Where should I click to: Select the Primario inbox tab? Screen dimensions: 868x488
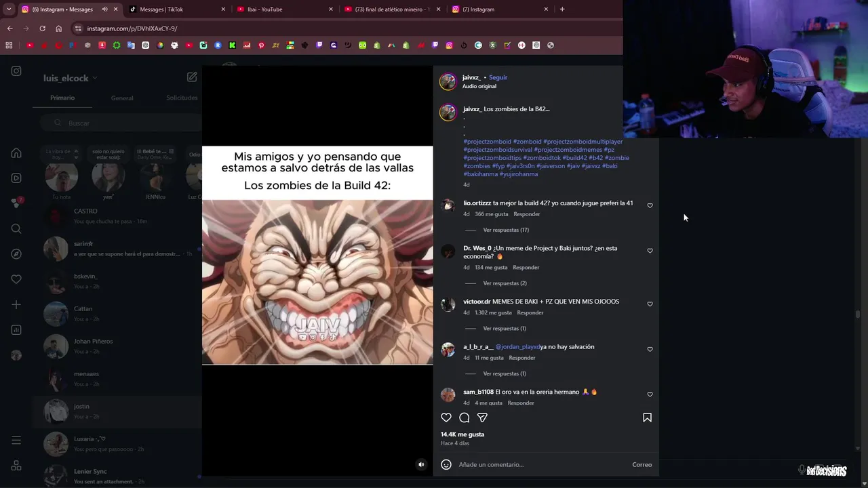(x=62, y=98)
